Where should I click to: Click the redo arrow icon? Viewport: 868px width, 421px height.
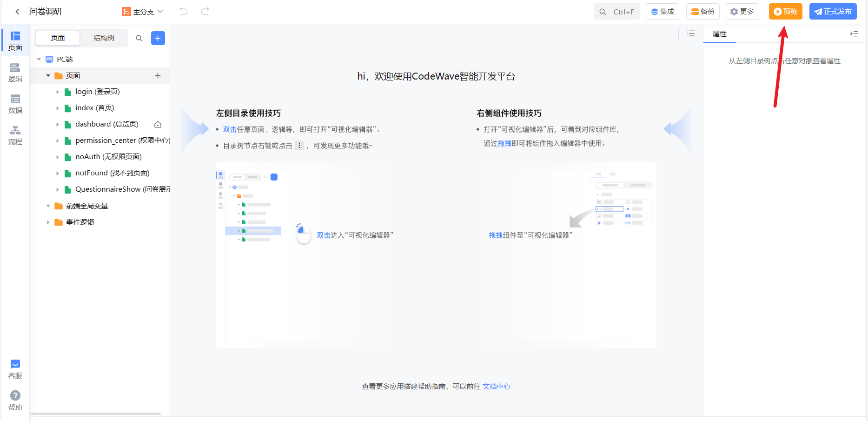(x=205, y=11)
